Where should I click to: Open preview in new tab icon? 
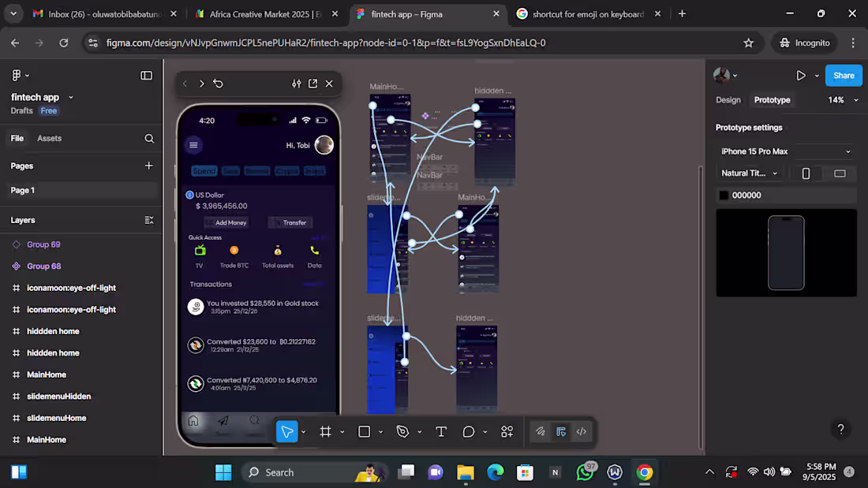[312, 84]
